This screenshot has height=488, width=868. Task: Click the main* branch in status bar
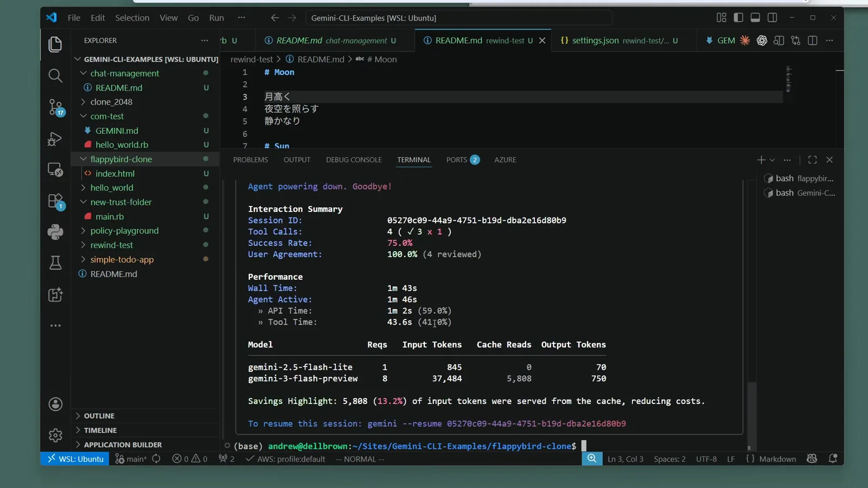click(x=131, y=459)
